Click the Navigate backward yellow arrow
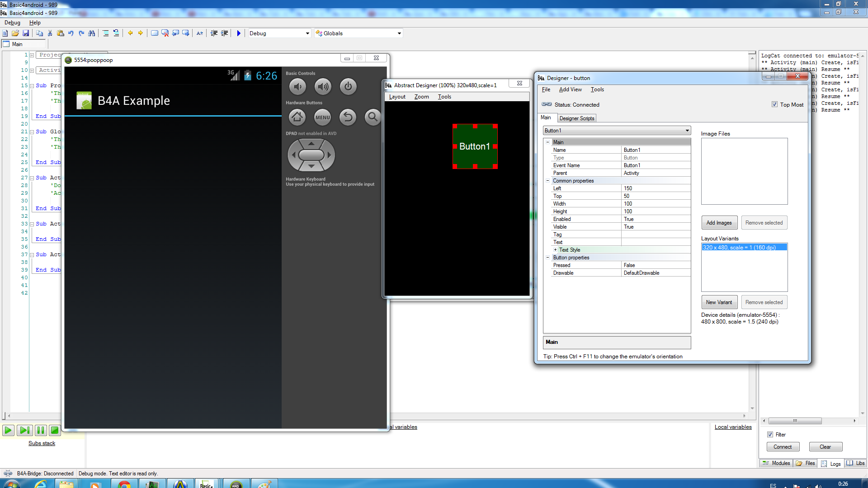 [x=130, y=33]
